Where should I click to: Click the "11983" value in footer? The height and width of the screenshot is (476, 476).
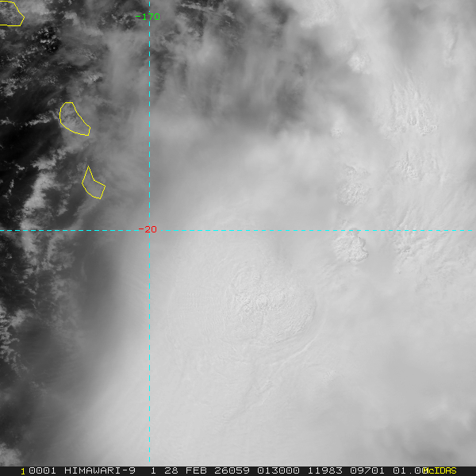(x=325, y=470)
